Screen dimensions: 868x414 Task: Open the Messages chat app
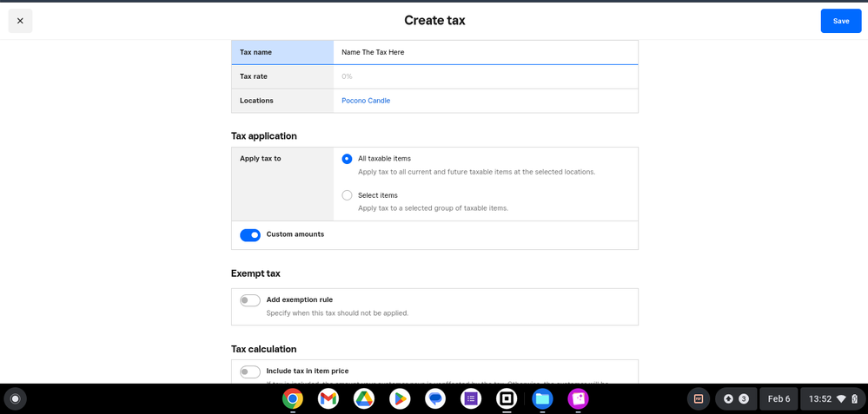tap(435, 398)
